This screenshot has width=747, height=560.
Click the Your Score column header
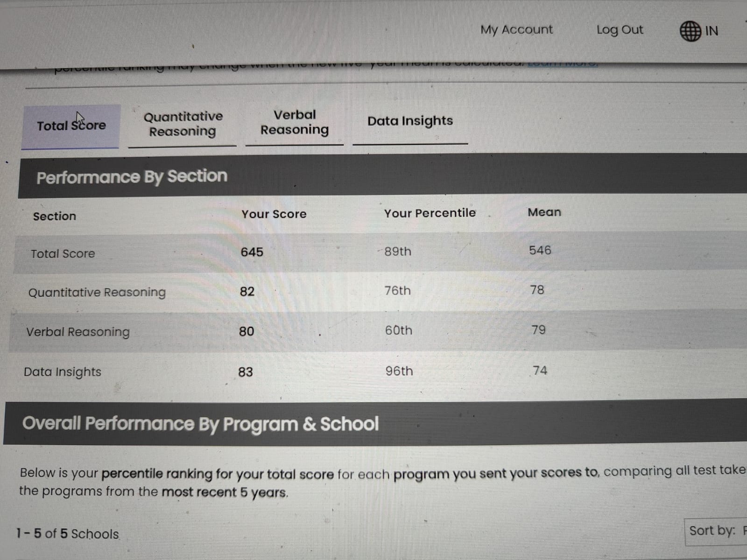274,214
